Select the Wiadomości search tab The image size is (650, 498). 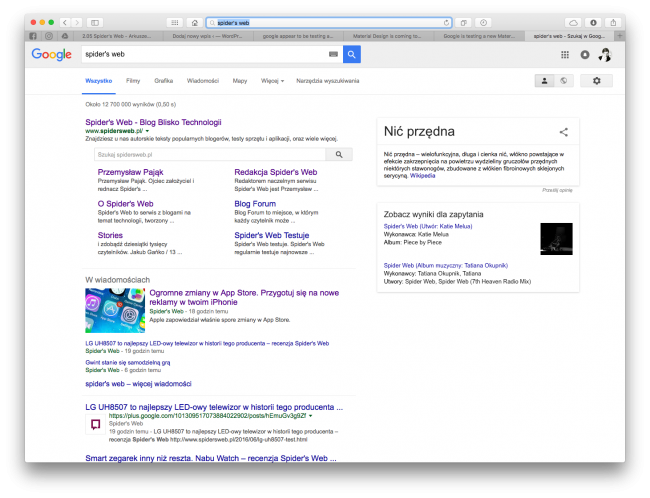coord(203,81)
